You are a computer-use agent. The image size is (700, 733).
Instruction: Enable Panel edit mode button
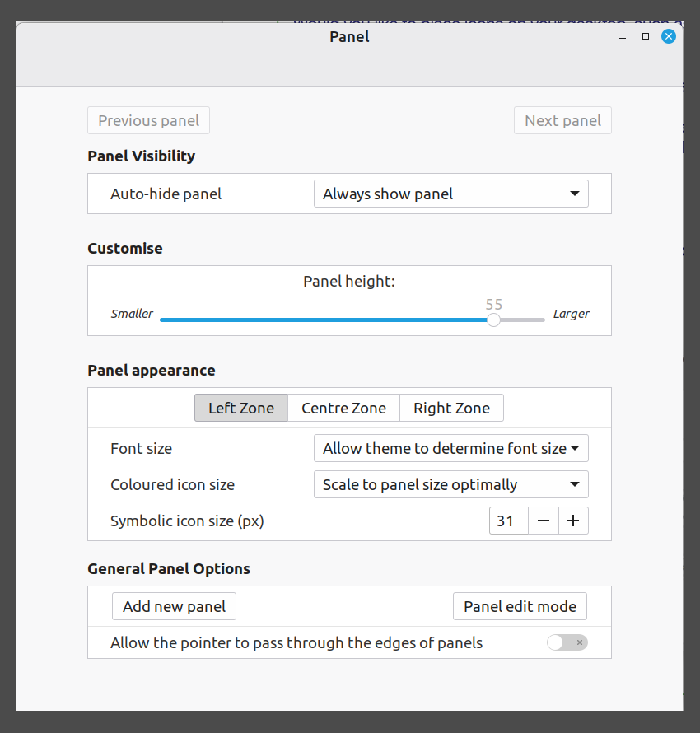point(520,606)
